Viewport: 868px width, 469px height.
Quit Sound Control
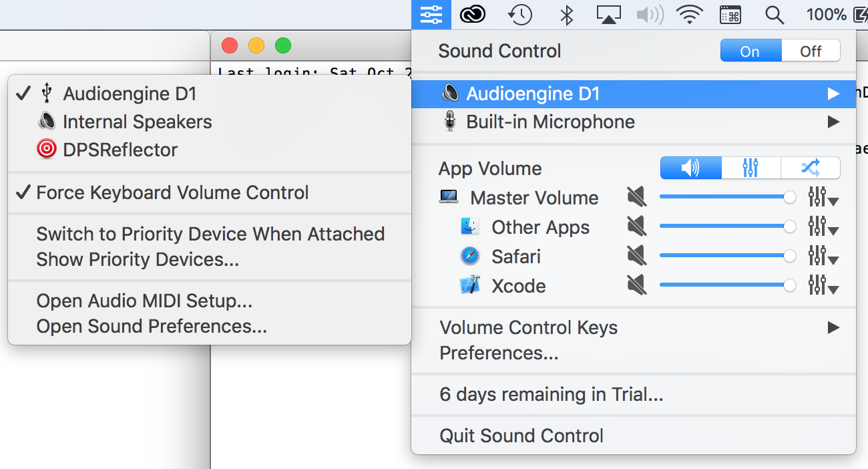click(521, 436)
